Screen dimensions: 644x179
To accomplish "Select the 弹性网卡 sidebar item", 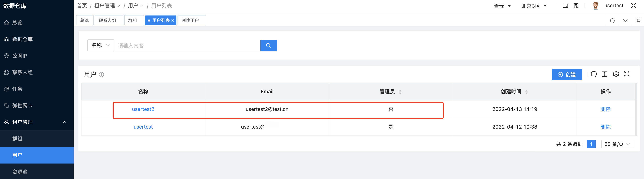I will (x=22, y=105).
